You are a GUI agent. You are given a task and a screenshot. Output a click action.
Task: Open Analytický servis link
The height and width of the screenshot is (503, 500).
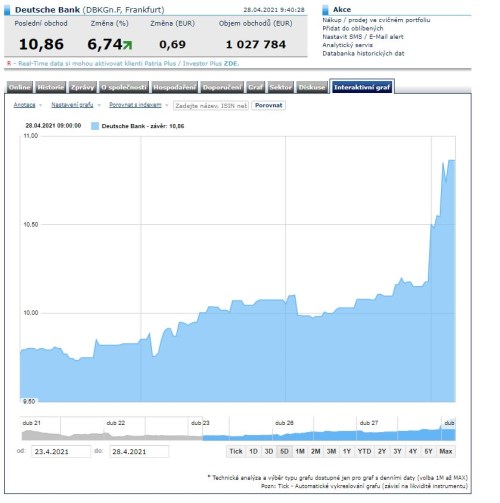pos(347,45)
